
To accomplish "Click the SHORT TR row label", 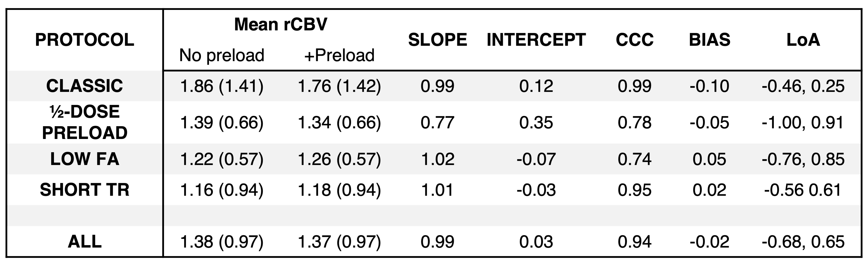I will pos(85,190).
